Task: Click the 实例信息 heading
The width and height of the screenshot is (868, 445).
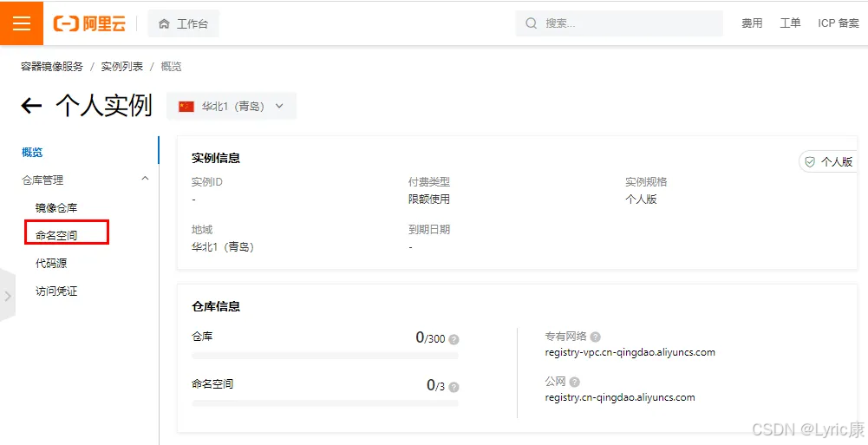Action: [x=216, y=158]
